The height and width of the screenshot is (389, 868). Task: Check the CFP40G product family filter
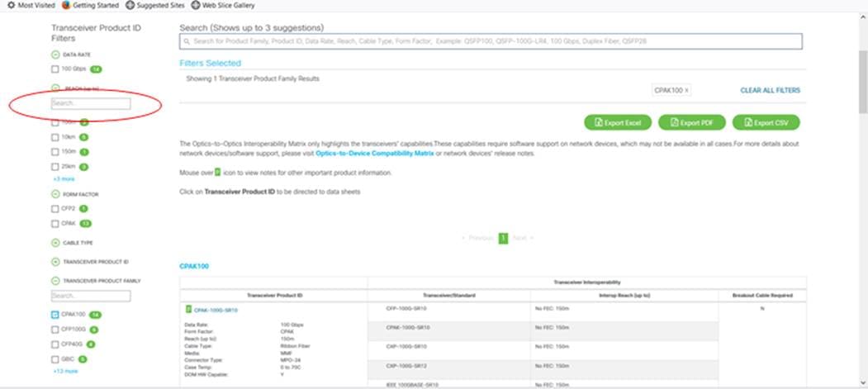pyautogui.click(x=55, y=344)
